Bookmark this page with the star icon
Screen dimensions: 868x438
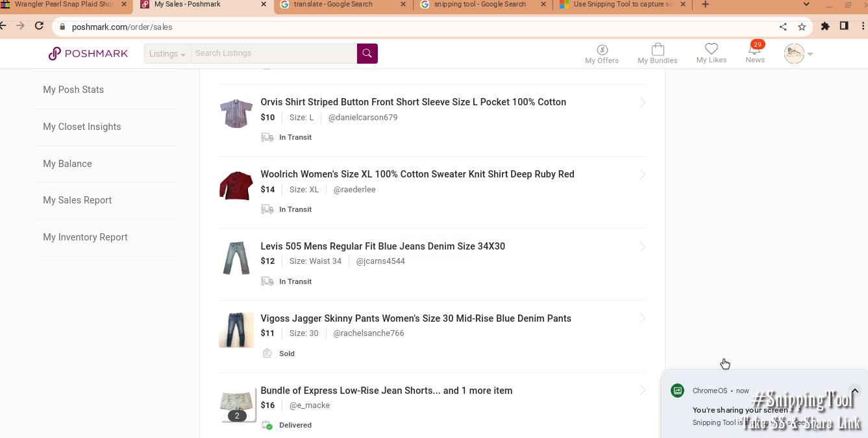pyautogui.click(x=802, y=27)
